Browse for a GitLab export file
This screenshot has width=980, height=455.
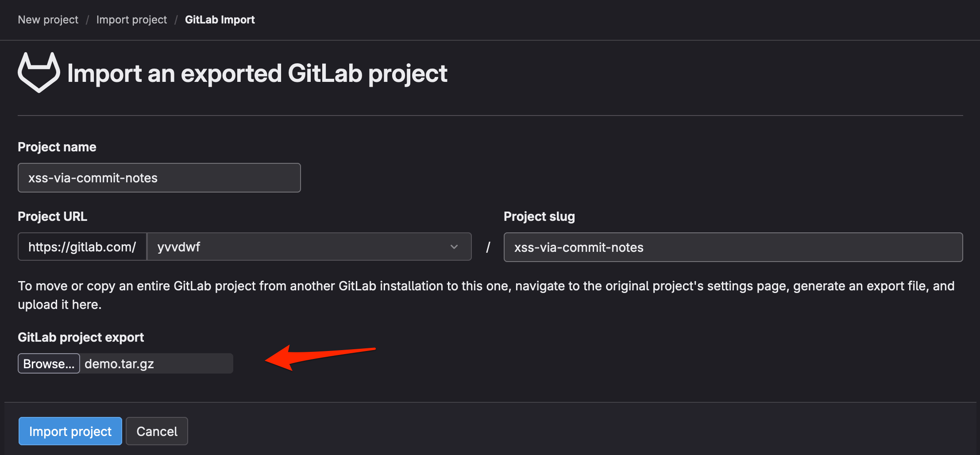click(49, 364)
